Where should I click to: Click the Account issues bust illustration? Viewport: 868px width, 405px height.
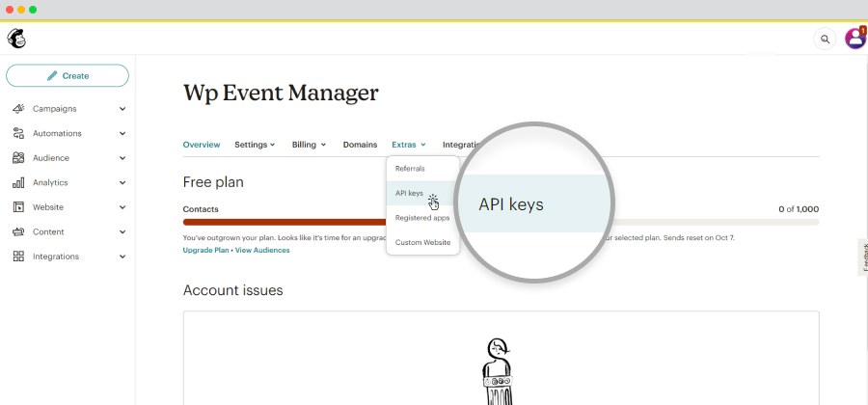[x=498, y=370]
